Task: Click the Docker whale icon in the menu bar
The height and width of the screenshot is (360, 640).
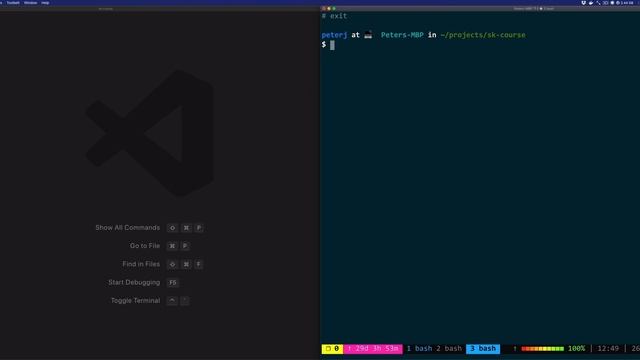Action: pyautogui.click(x=591, y=3)
